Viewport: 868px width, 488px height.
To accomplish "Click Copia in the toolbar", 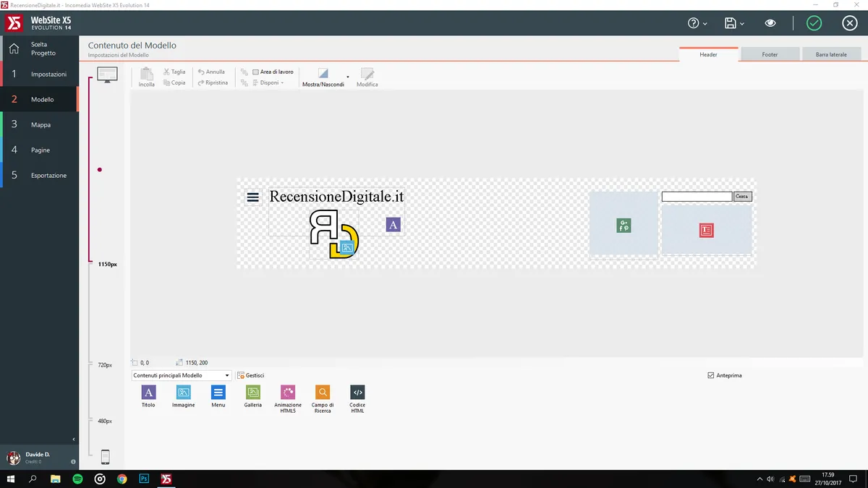I will [174, 82].
